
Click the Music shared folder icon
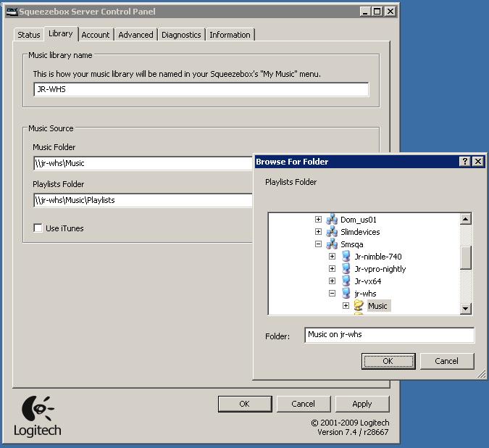[359, 306]
